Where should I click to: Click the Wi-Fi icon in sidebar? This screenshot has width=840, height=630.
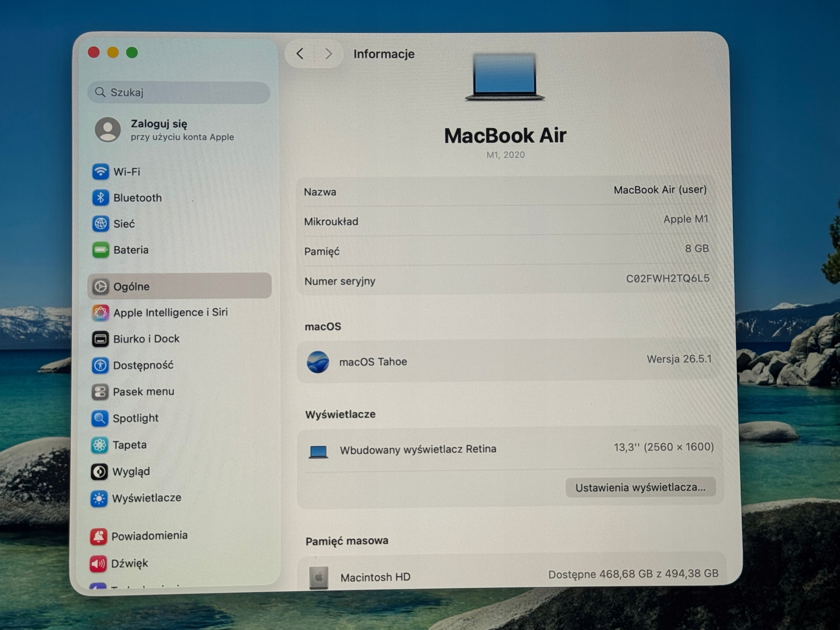[x=101, y=172]
